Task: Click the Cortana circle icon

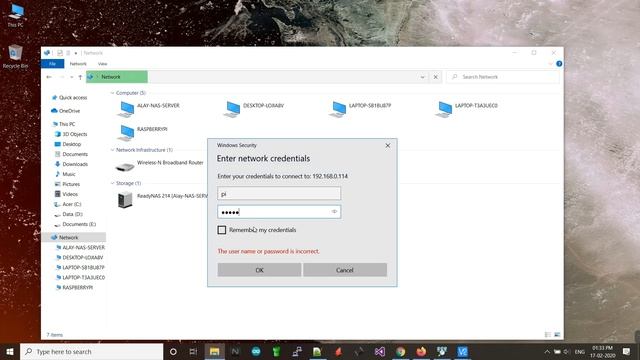Action: (173, 351)
